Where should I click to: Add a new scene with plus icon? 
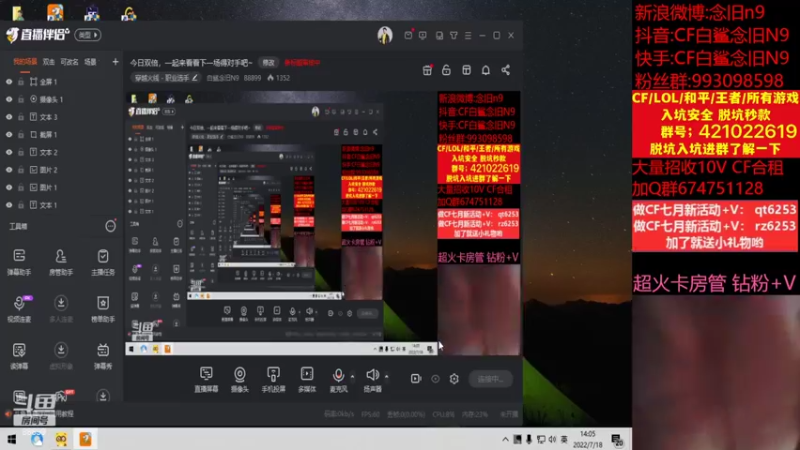point(115,62)
